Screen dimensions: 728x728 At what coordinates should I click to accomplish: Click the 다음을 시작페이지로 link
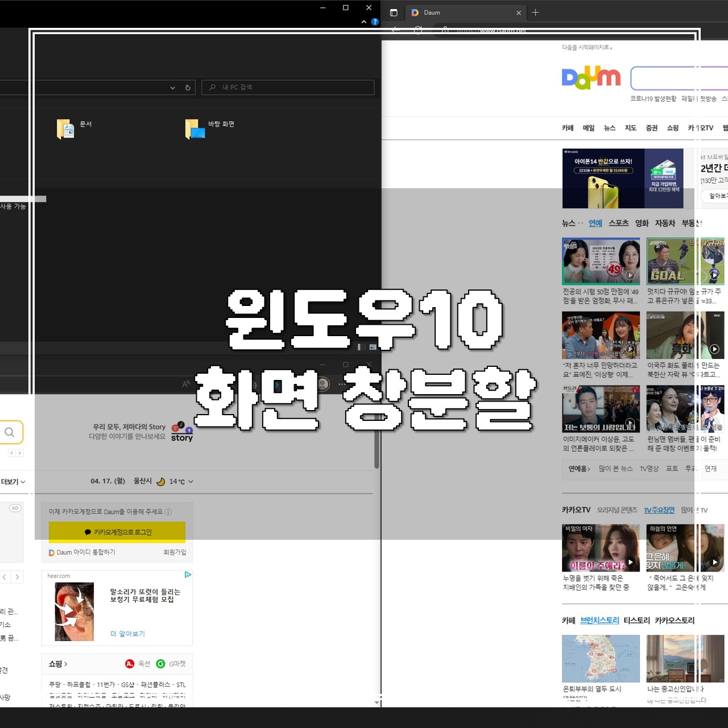point(586,47)
